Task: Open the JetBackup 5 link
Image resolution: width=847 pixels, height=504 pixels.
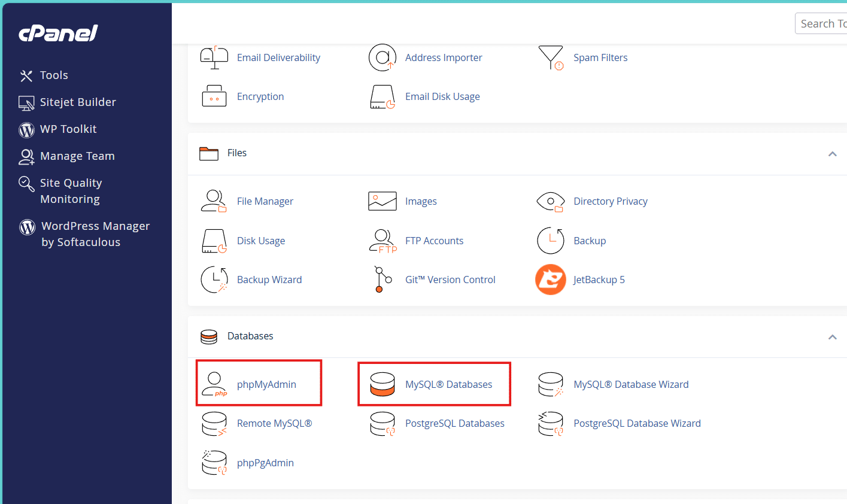Action: 599,280
